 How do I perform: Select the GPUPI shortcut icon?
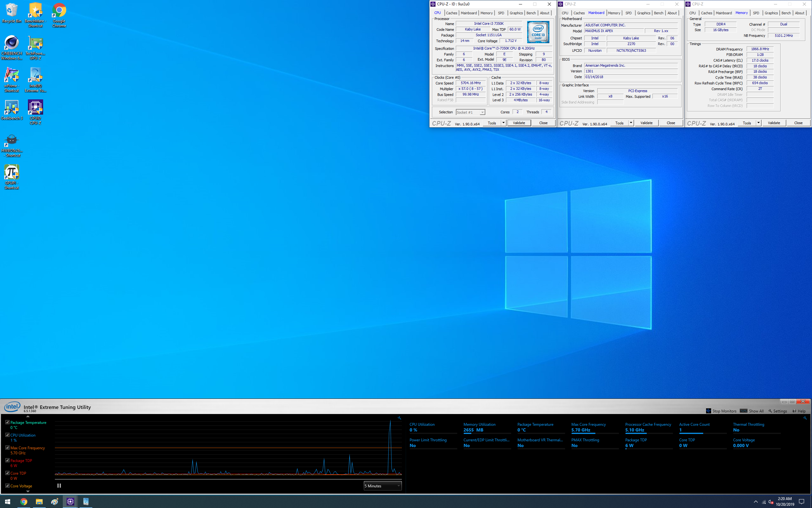pos(12,177)
